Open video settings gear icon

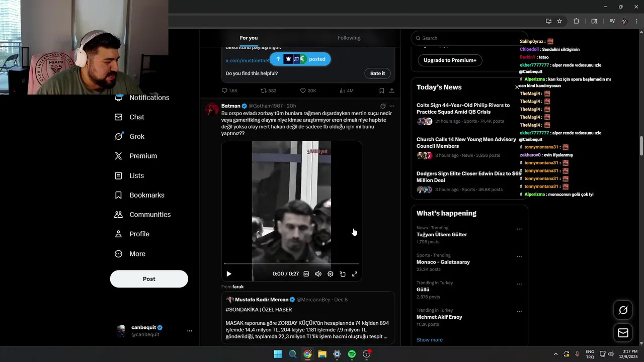click(x=330, y=274)
